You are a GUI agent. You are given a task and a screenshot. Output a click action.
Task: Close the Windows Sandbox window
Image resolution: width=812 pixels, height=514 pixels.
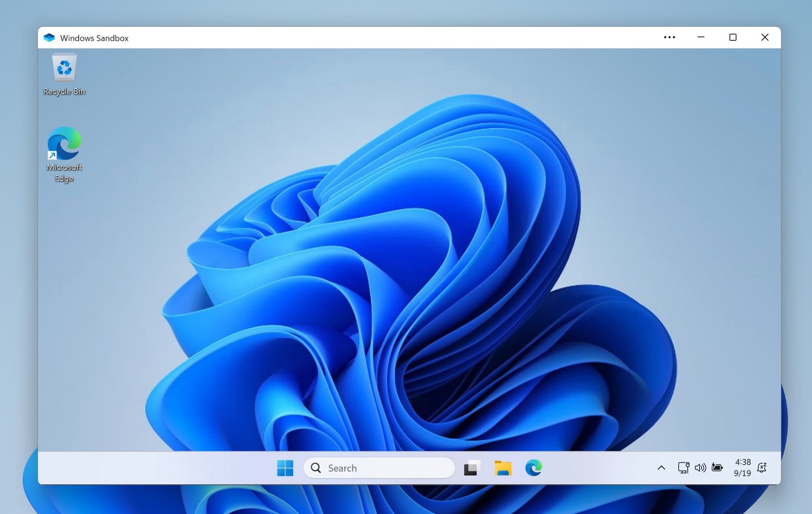click(765, 37)
